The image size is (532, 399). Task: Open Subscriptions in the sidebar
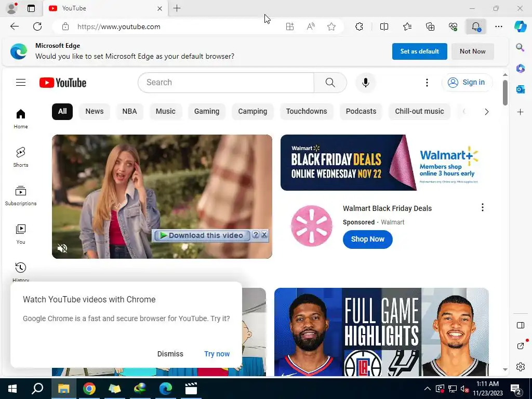21,196
